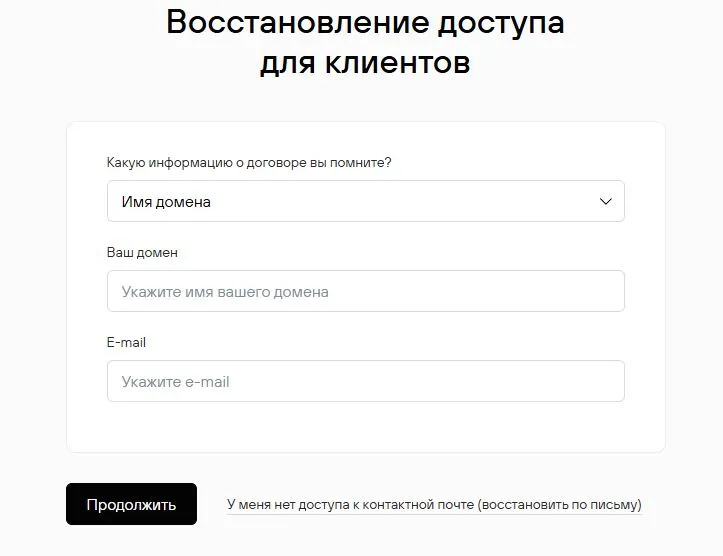723x556 pixels.
Task: Focus the "Укажите имя вашего домена" field
Action: pyautogui.click(x=365, y=291)
